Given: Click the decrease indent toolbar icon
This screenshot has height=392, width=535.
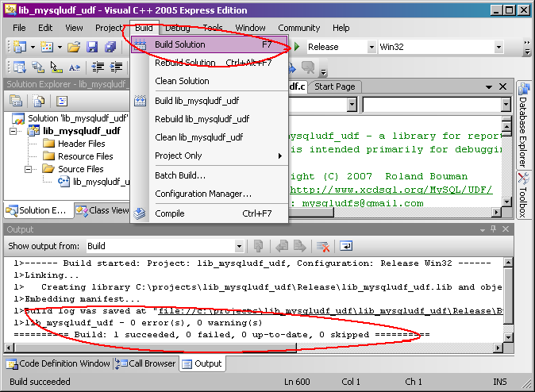Looking at the screenshot, I should click(98, 67).
